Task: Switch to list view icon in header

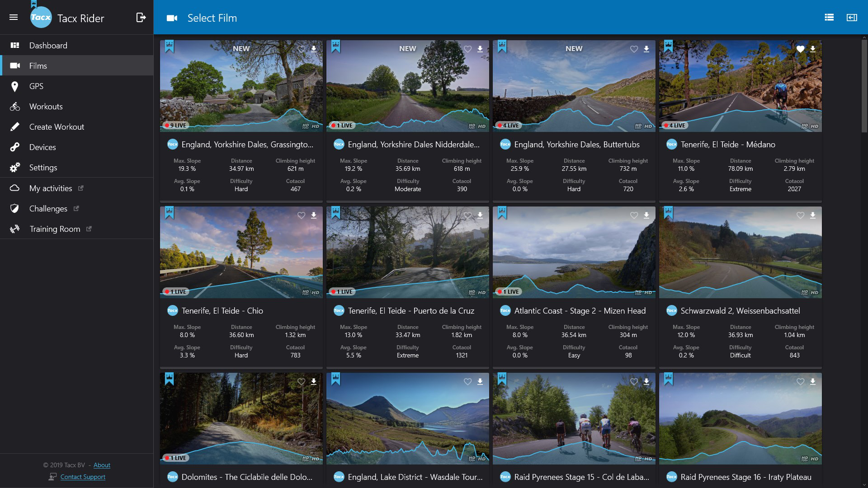Action: (829, 17)
